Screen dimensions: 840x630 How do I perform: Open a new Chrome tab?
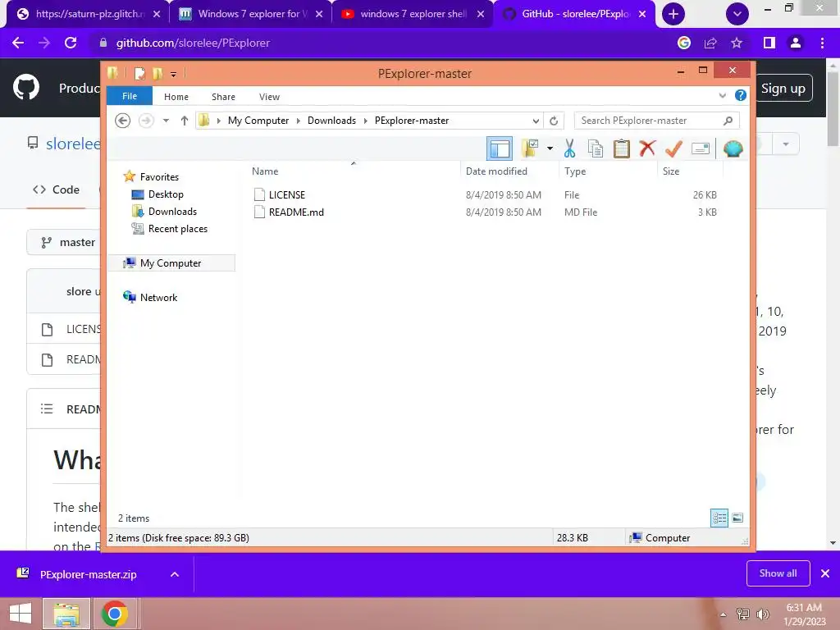coord(673,14)
